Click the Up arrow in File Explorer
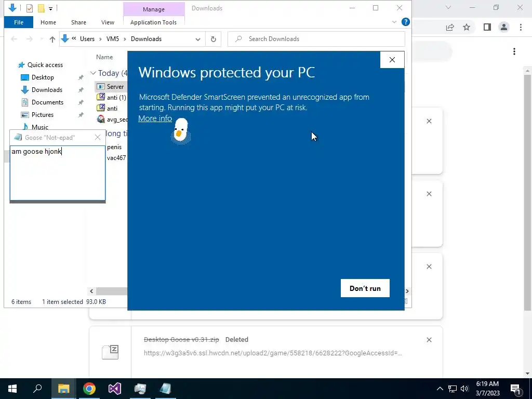This screenshot has height=399, width=532. 52,39
